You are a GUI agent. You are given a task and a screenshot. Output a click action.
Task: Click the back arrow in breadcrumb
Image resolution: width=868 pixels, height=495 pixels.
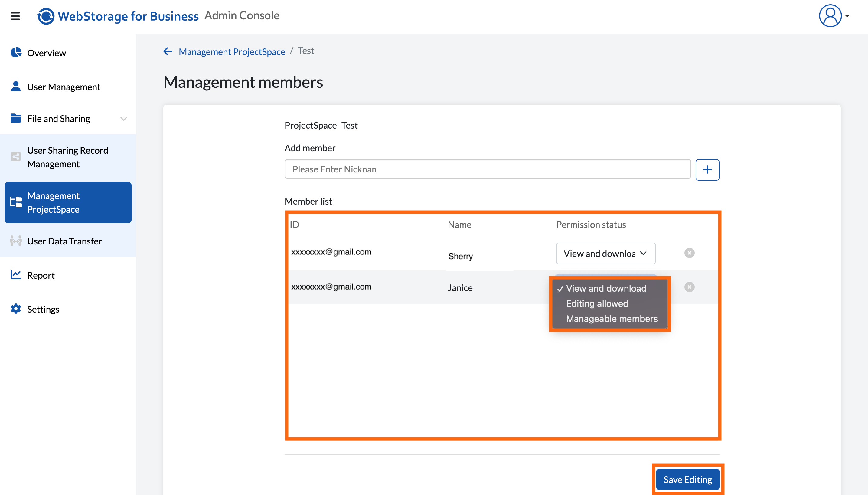click(168, 51)
